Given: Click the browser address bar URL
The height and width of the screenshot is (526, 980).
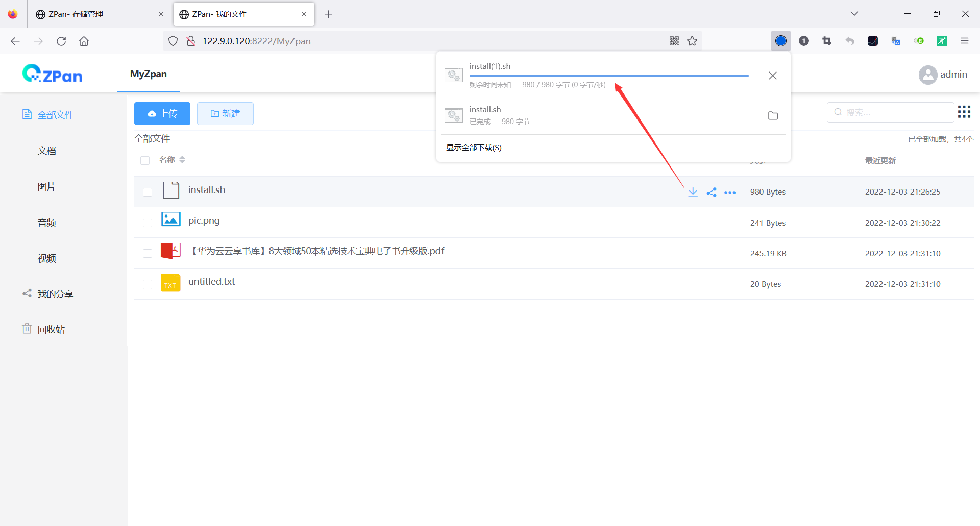Looking at the screenshot, I should coord(256,41).
